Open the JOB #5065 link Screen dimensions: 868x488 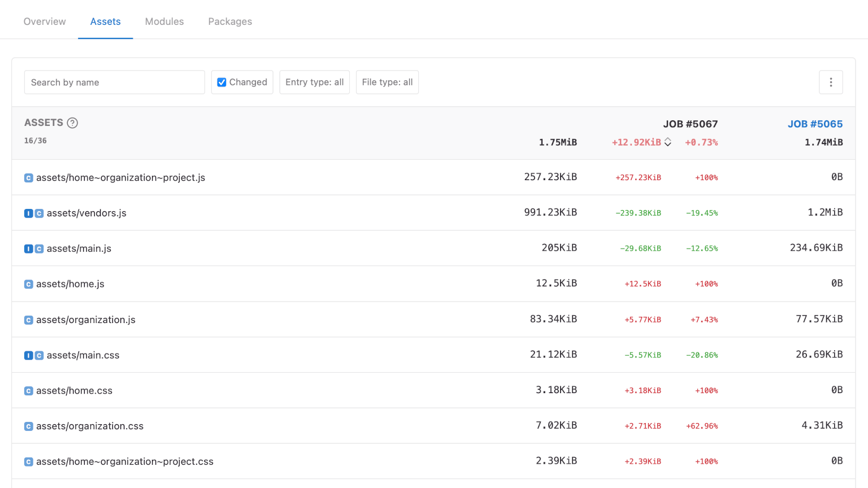(815, 124)
